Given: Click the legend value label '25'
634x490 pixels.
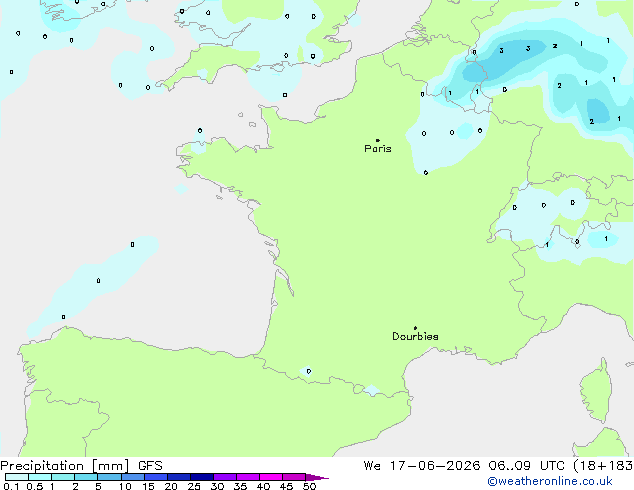Looking at the screenshot, I should pyautogui.click(x=194, y=486).
